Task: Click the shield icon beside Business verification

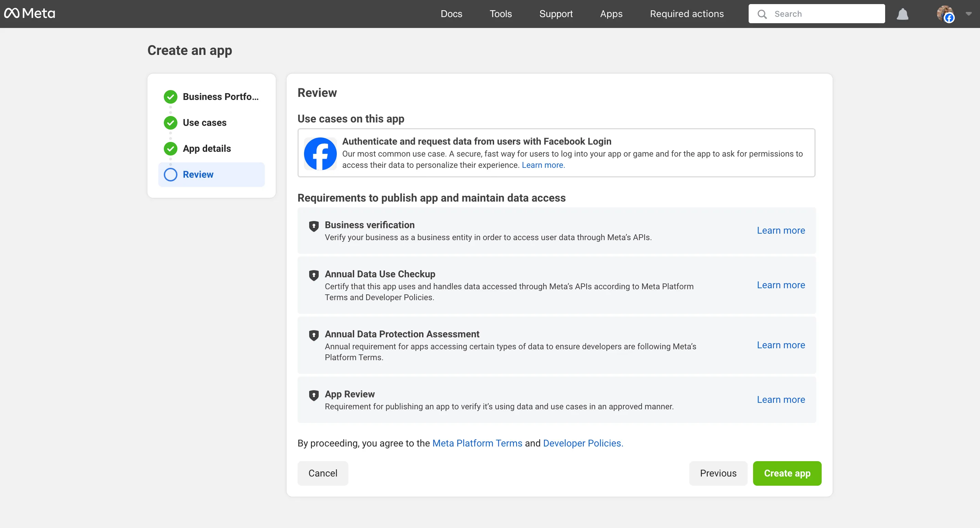Action: (x=314, y=226)
